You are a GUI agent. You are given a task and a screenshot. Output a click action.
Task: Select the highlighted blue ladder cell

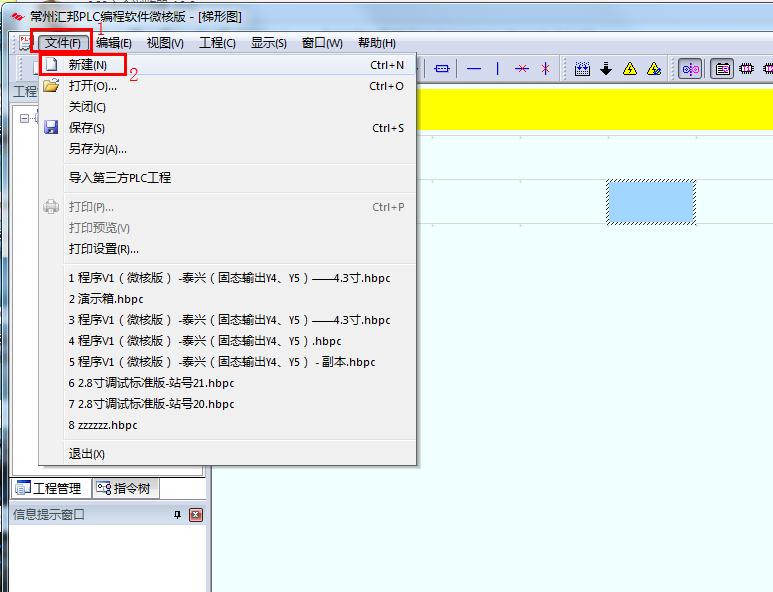[x=651, y=202]
